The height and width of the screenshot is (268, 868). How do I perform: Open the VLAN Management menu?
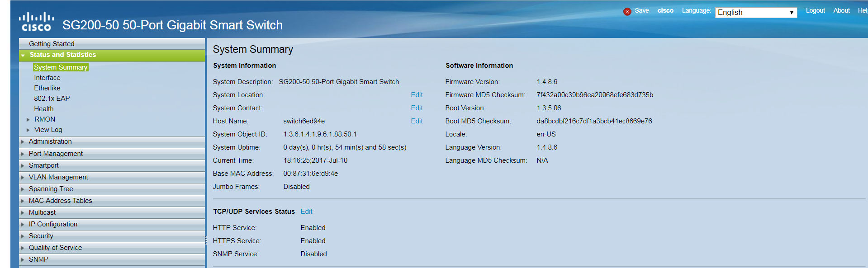click(x=58, y=177)
